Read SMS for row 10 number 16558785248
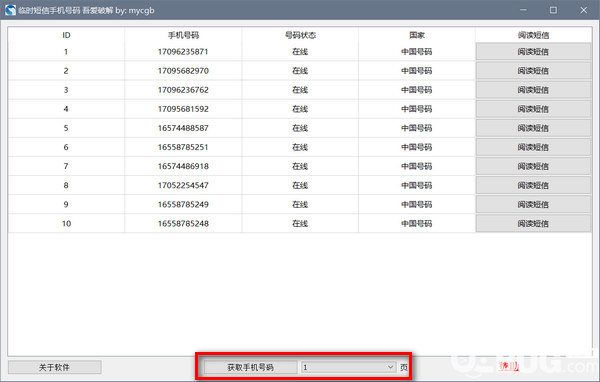Image resolution: width=600 pixels, height=382 pixels. pyautogui.click(x=533, y=224)
